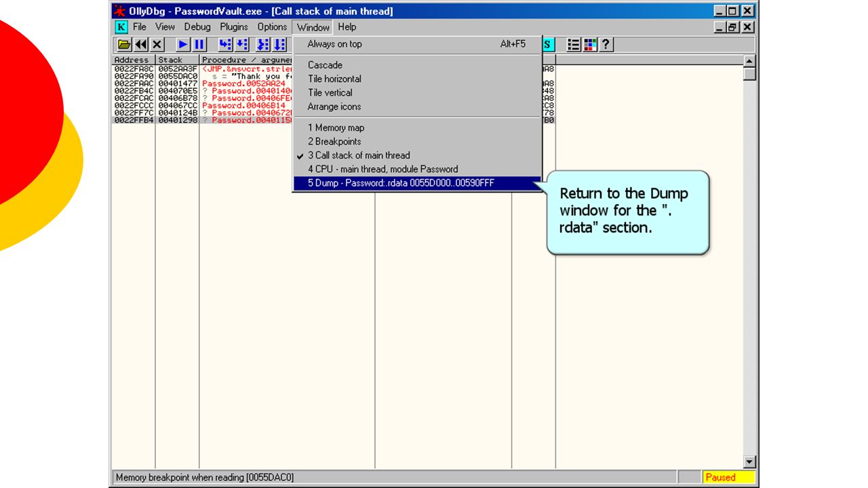Choose Tile vertical
This screenshot has height=488, width=868.
[x=417, y=93]
